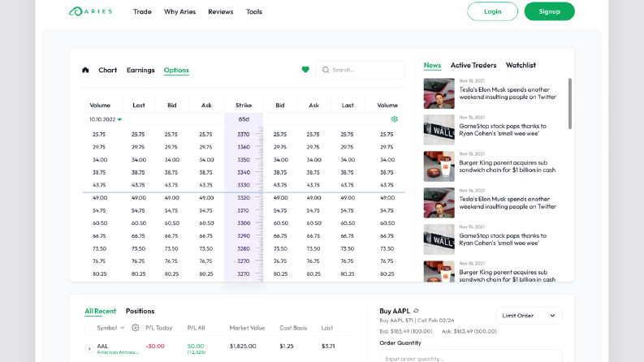Switch to the Watchlist tab
This screenshot has height=362, width=644.
(x=521, y=65)
